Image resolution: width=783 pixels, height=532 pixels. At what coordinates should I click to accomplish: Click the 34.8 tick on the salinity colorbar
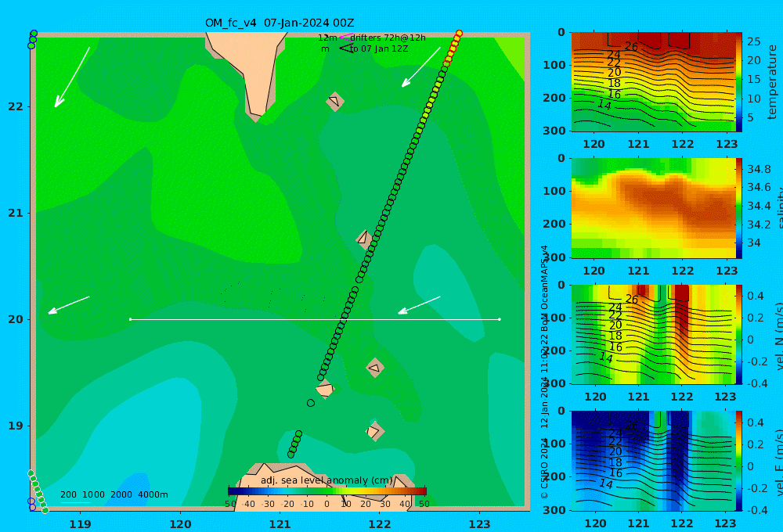759,169
